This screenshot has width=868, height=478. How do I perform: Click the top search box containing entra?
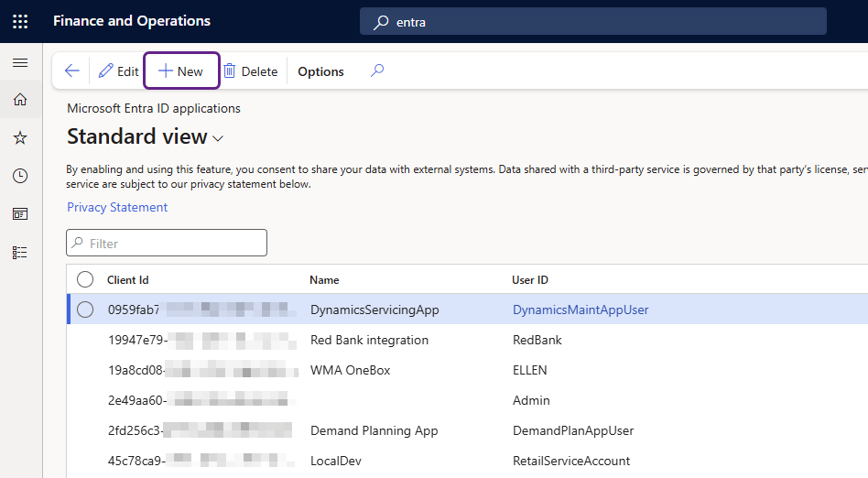593,21
